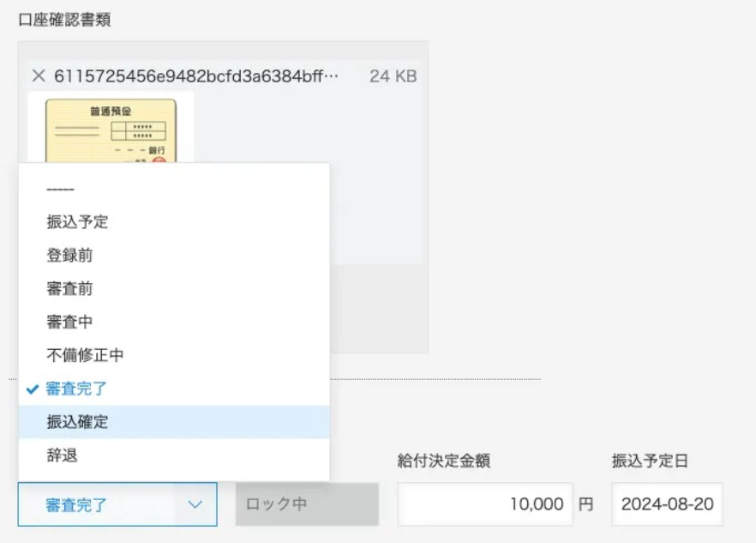This screenshot has width=756, height=543.
Task: Click the chevron arrow of the status dropdown
Action: pyautogui.click(x=195, y=504)
